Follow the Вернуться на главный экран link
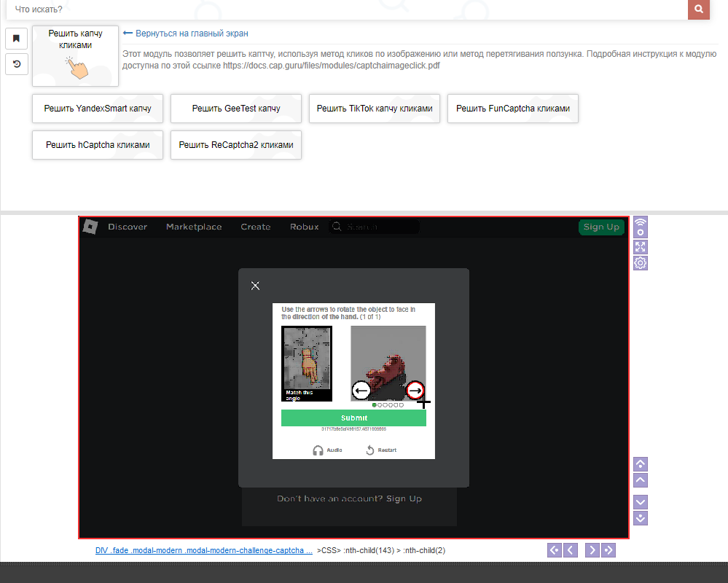Image resolution: width=728 pixels, height=583 pixels. [192, 34]
